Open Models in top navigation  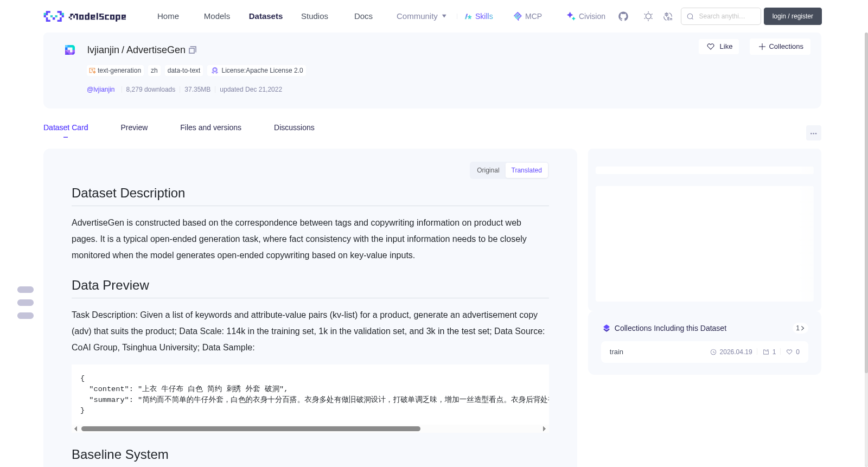(217, 16)
